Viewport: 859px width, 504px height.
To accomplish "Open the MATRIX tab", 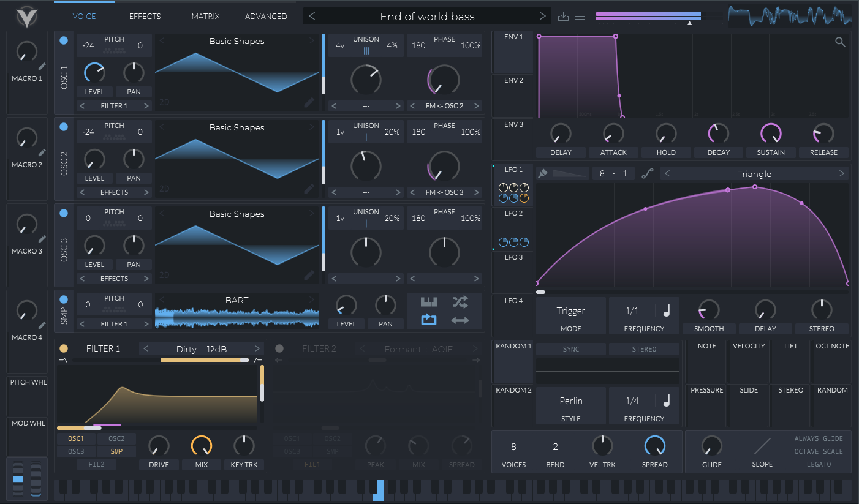I will pyautogui.click(x=205, y=17).
